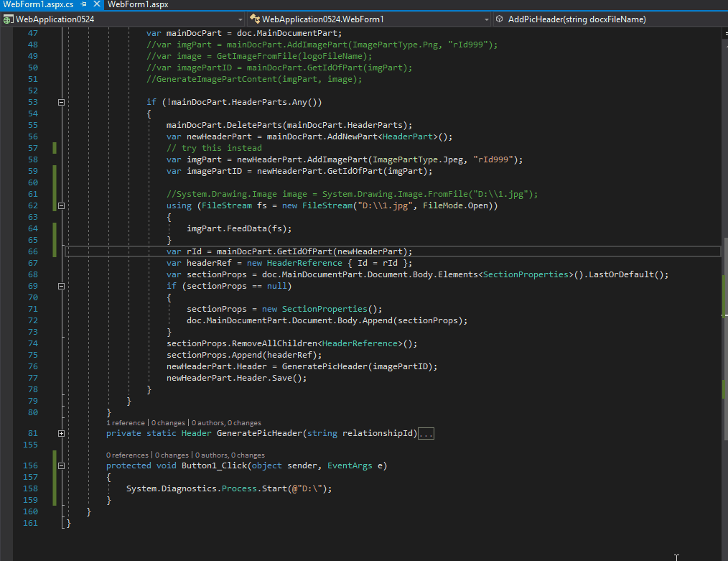Image resolution: width=728 pixels, height=561 pixels.
Task: Click 'mainDocPart.DeleteParts' on line 55
Action: tap(224, 126)
